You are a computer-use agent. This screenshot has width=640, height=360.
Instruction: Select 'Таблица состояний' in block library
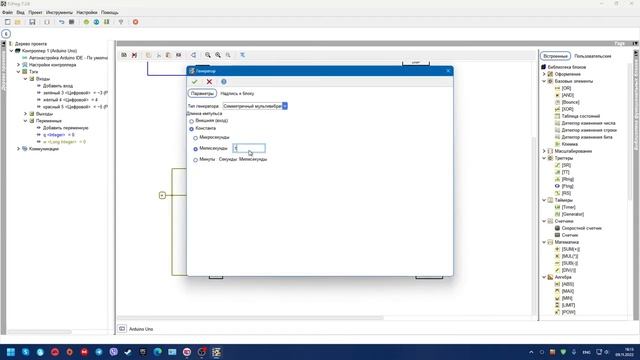coord(580,116)
